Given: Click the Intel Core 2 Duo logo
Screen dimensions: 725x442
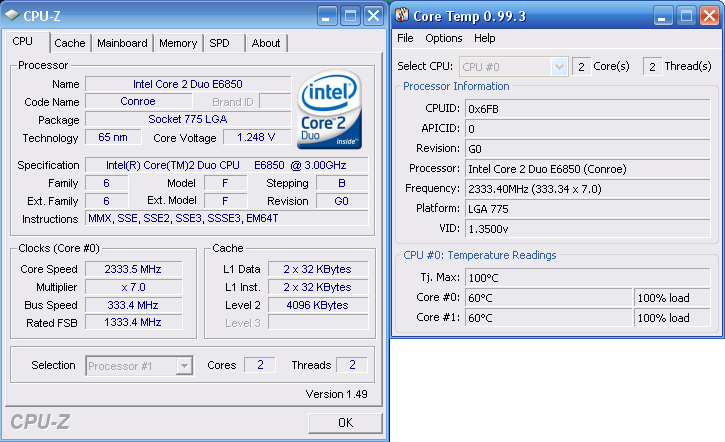Looking at the screenshot, I should tap(329, 110).
